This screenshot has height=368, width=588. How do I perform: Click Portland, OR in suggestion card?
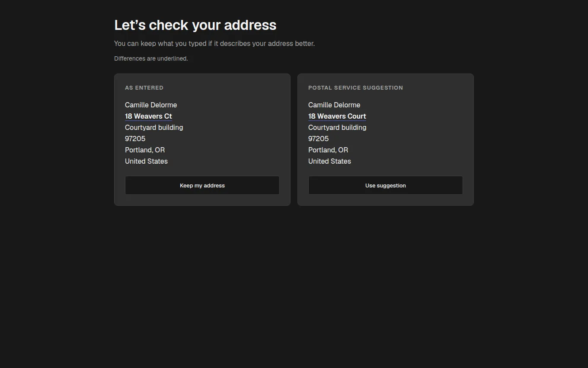click(328, 150)
